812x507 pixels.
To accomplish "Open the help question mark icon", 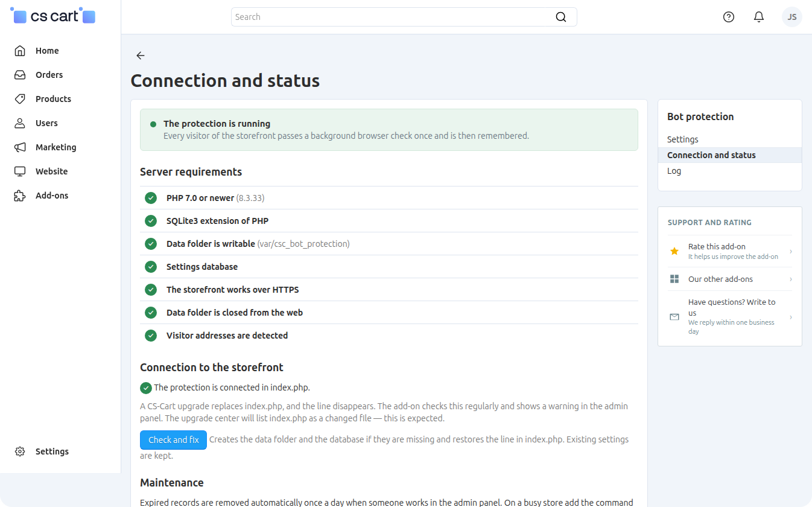I will 729,17.
